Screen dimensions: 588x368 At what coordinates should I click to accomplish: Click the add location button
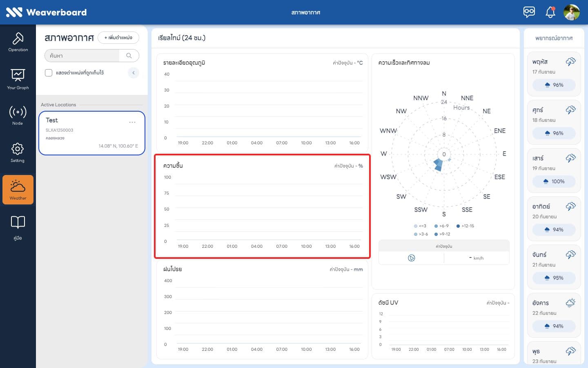tap(118, 38)
